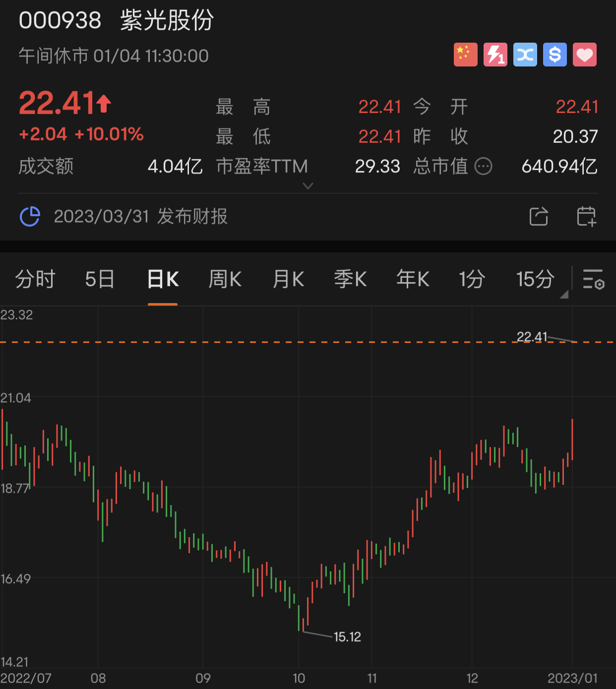Tap the blue shuffle arrows icon
Image resolution: width=616 pixels, height=689 pixels.
pyautogui.click(x=525, y=55)
